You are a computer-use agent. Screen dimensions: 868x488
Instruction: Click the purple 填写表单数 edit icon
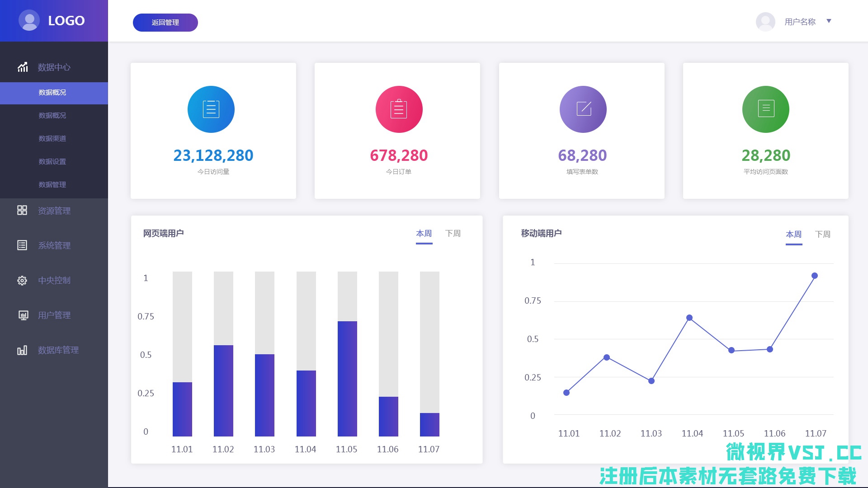tap(583, 109)
